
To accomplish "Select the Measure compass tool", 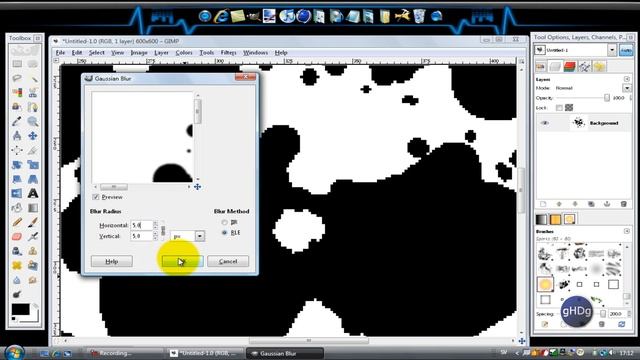I will (17, 136).
